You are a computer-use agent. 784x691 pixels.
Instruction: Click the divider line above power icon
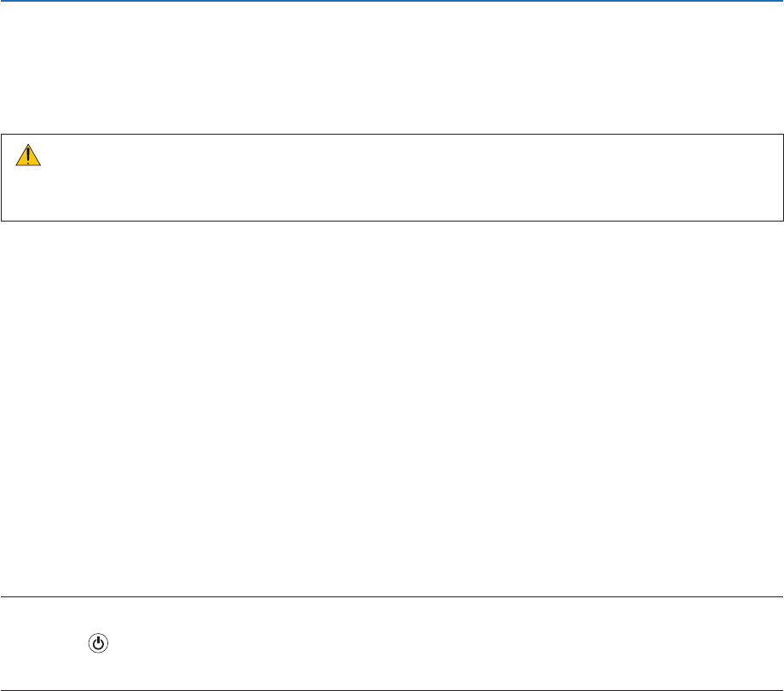[x=392, y=597]
